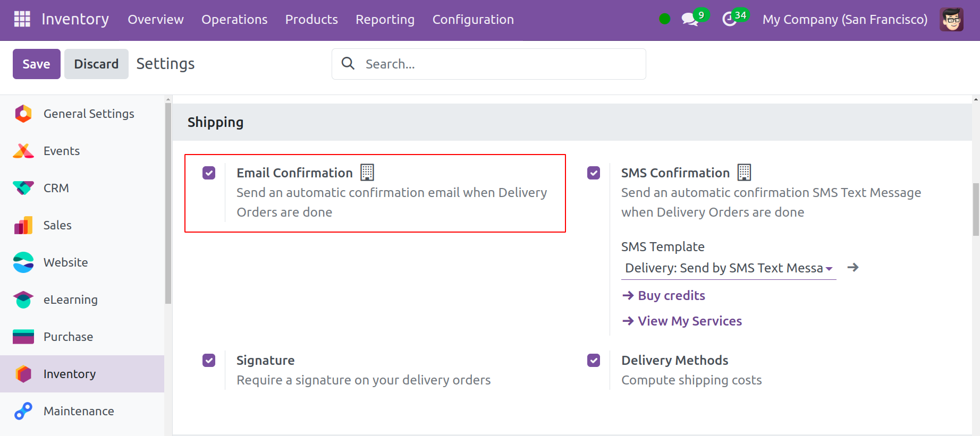980x436 pixels.
Task: Open the Configuration menu
Action: (472, 20)
